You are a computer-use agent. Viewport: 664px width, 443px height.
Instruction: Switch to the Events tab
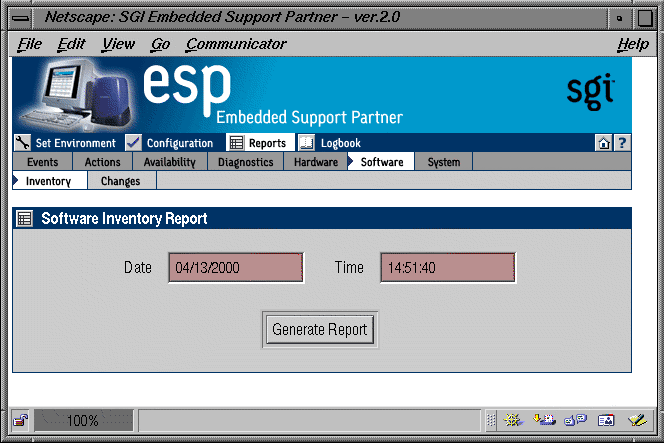42,162
